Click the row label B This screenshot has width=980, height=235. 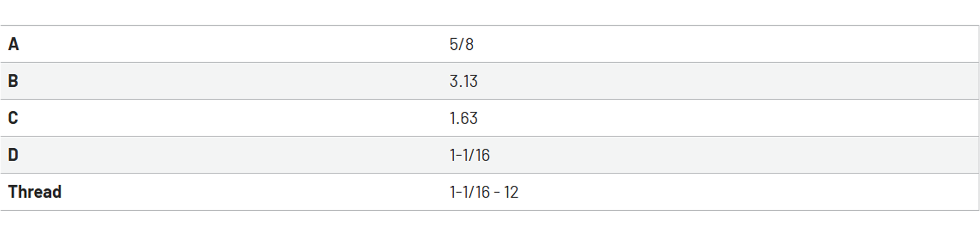click(13, 81)
